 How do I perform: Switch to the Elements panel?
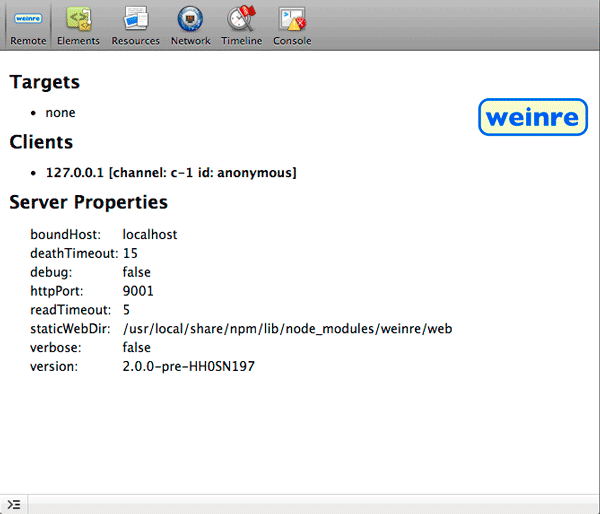79,25
